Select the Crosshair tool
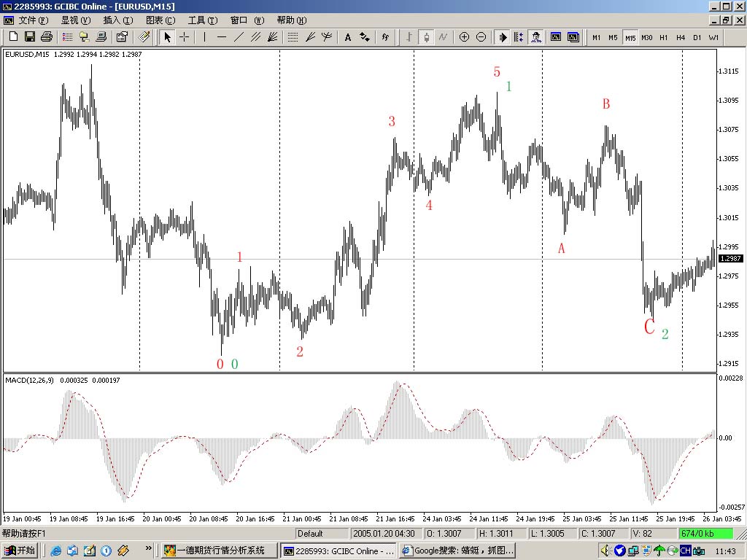Image resolution: width=747 pixels, height=560 pixels. (185, 37)
